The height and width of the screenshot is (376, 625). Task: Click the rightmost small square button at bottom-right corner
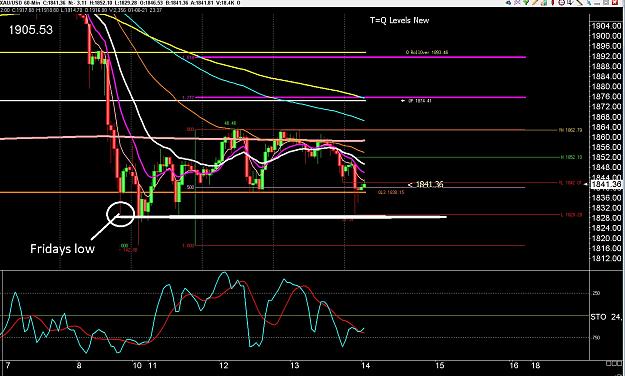(619, 363)
